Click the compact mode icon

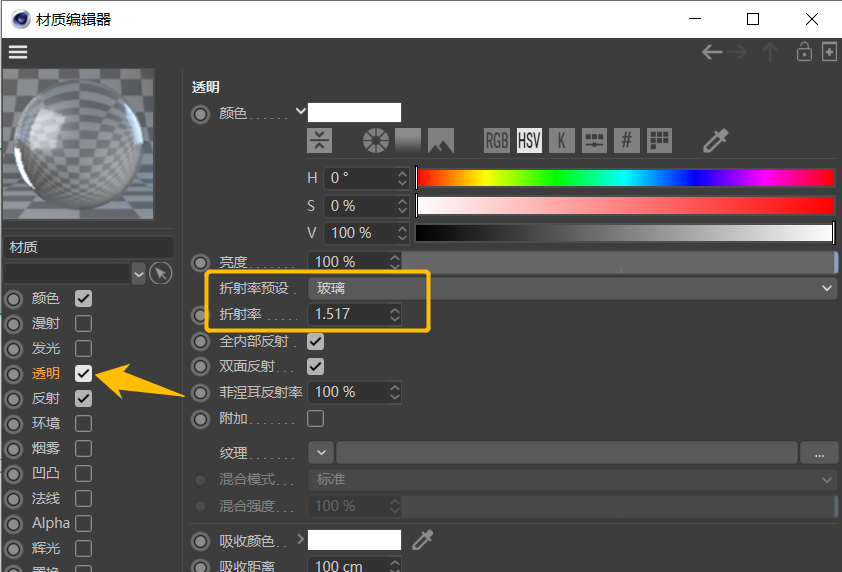pyautogui.click(x=320, y=141)
